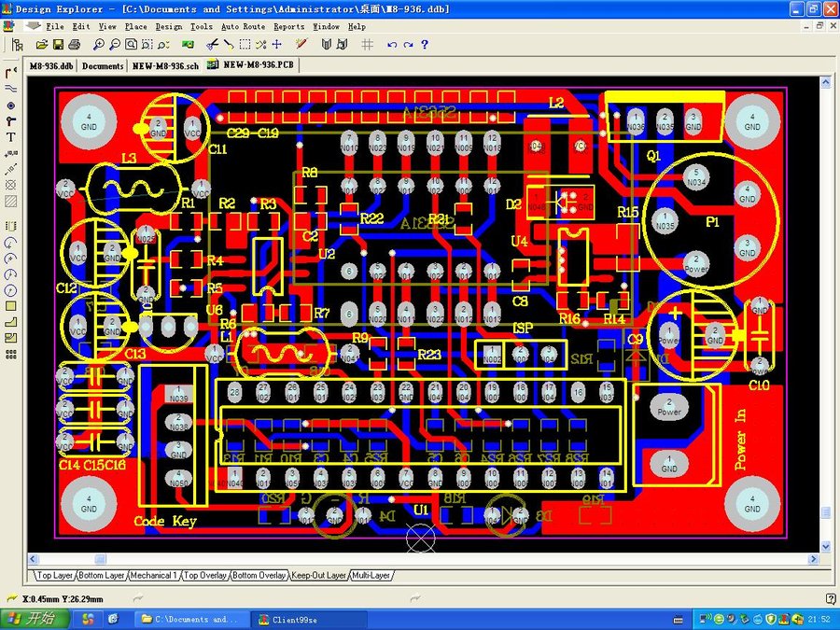Click the Place String text tool

coord(11,136)
